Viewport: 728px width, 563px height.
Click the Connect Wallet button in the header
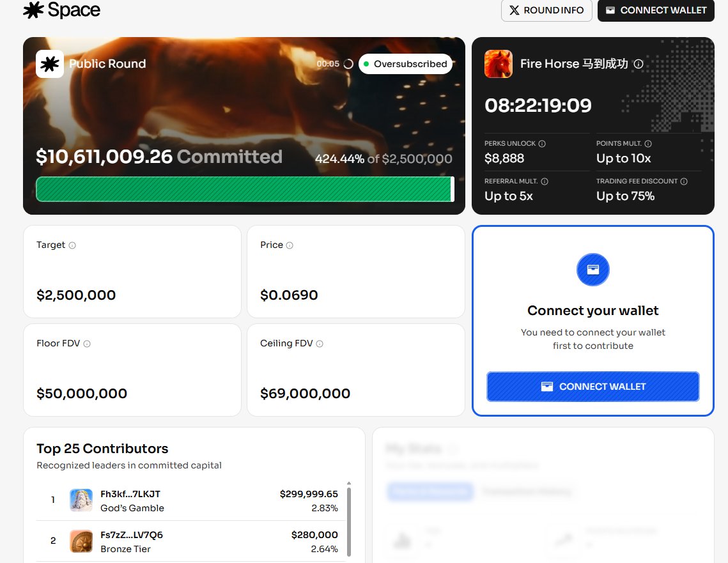656,10
